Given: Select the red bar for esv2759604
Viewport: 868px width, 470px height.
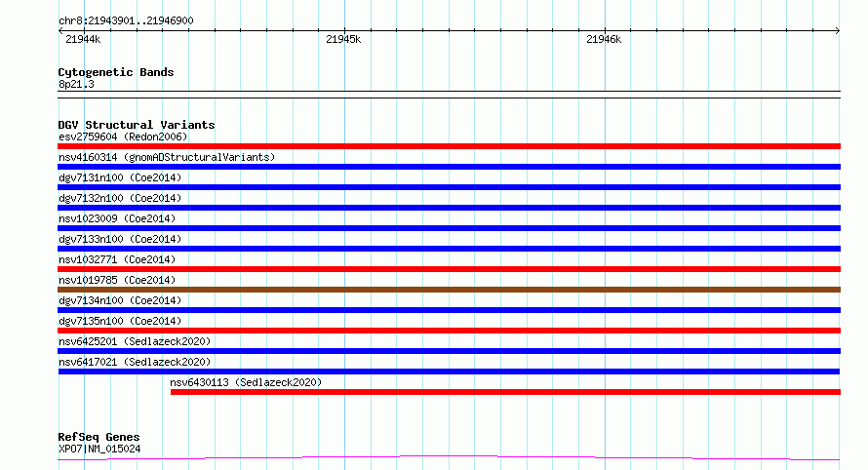Looking at the screenshot, I should coord(449,146).
